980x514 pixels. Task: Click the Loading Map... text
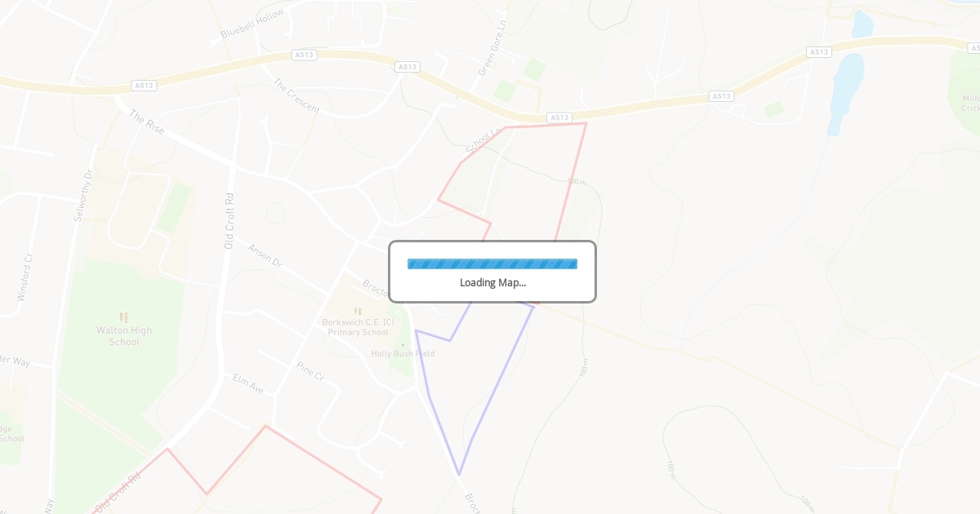point(492,282)
